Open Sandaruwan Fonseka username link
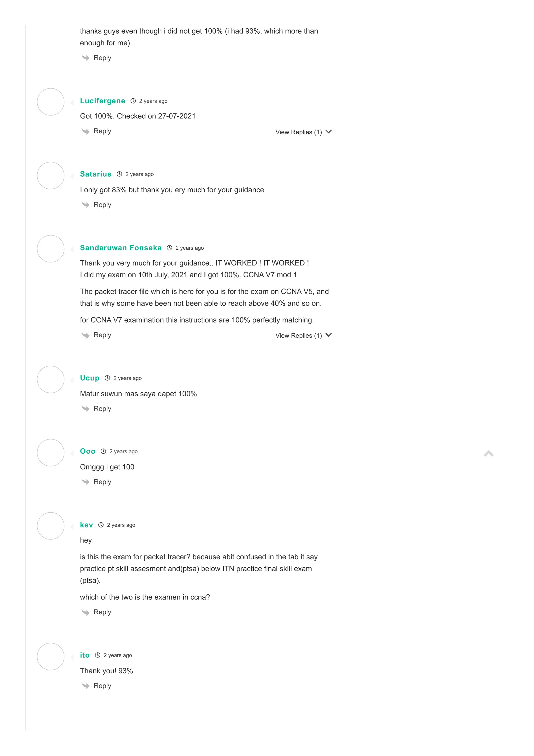Screen dimensions: 534x756 tap(121, 248)
